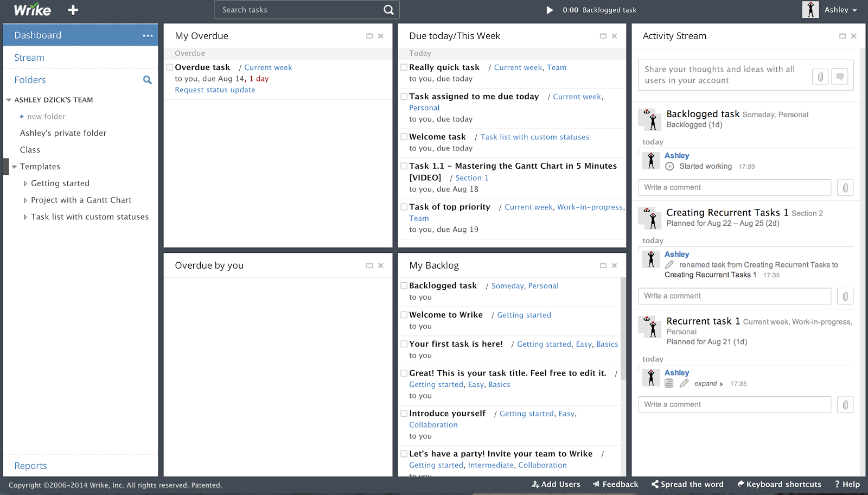Image resolution: width=868 pixels, height=495 pixels.
Task: Close the Due today/This Week widget
Action: coord(615,36)
